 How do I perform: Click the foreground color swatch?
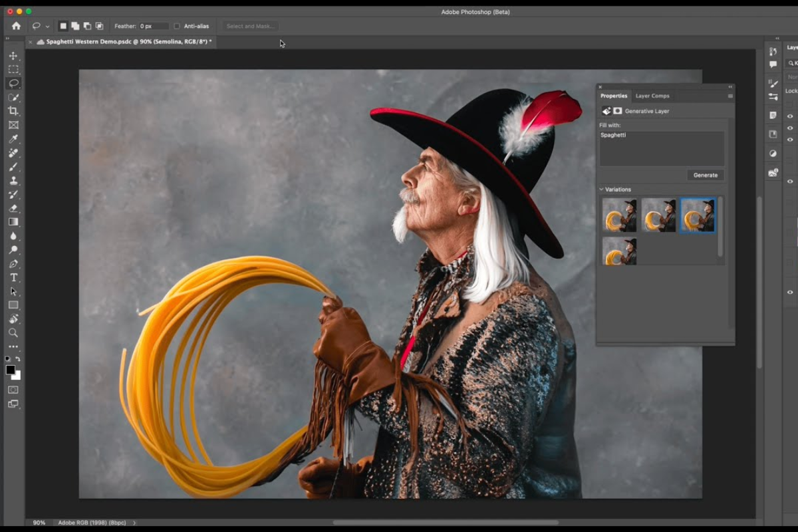point(11,370)
